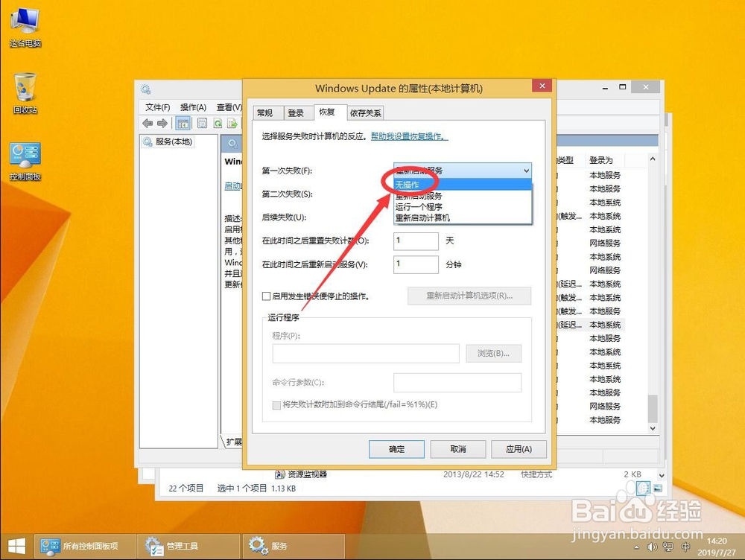Click the Services window title gear icon
Screen dimensions: 745x560
pos(146,89)
